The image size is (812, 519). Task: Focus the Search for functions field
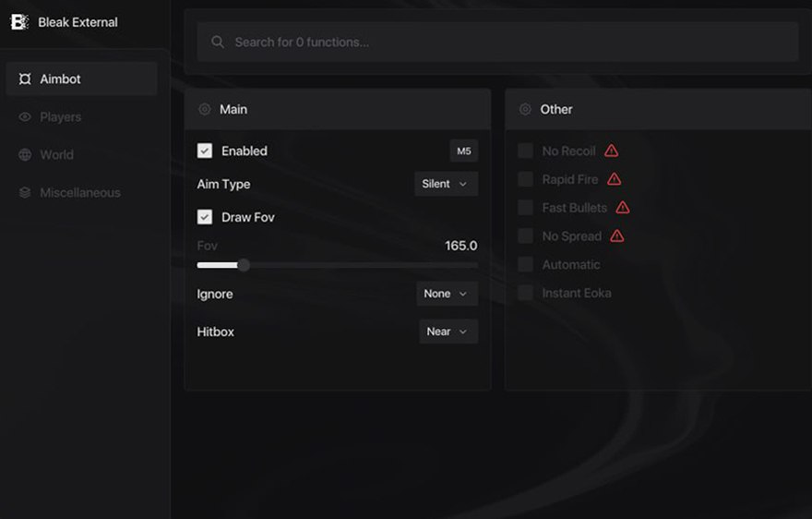498,42
